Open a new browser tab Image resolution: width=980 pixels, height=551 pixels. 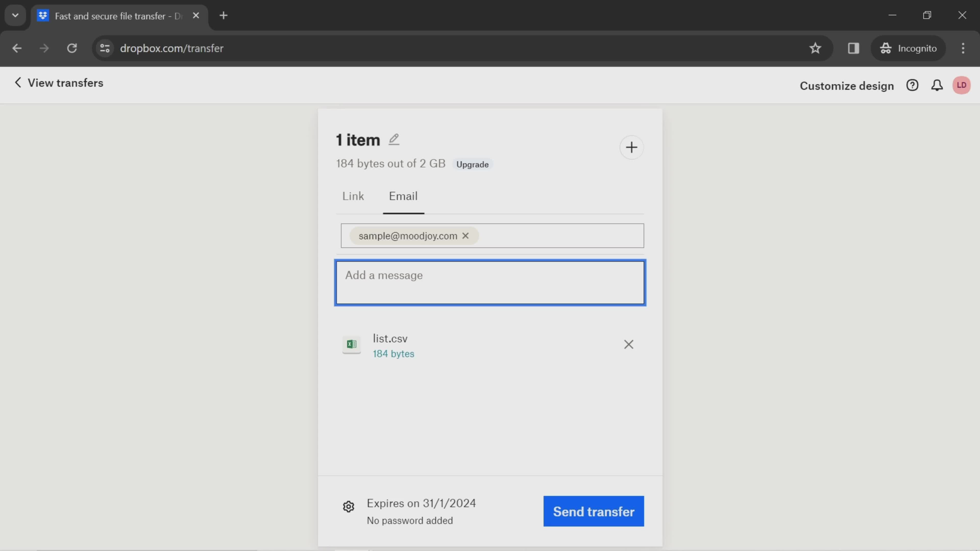tap(224, 16)
